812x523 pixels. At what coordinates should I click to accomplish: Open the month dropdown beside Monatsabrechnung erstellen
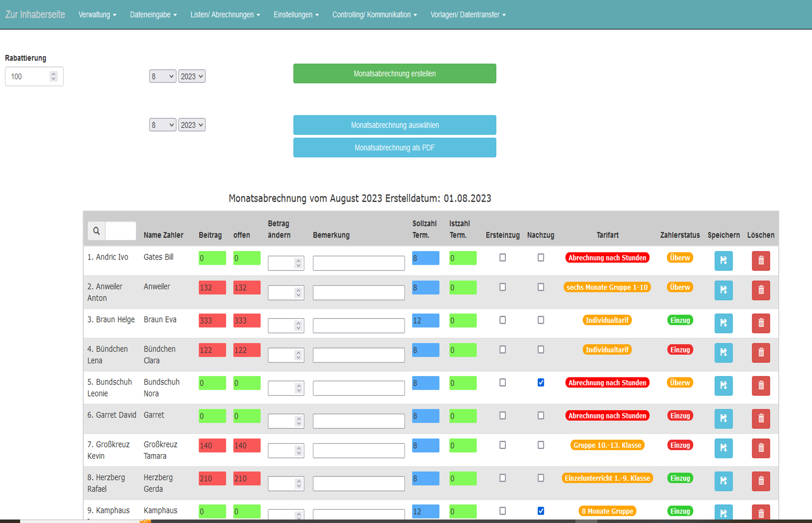tap(162, 77)
